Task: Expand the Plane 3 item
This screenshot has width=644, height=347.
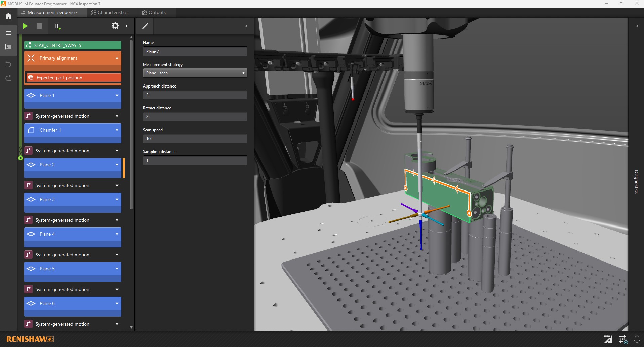Action: 117,199
